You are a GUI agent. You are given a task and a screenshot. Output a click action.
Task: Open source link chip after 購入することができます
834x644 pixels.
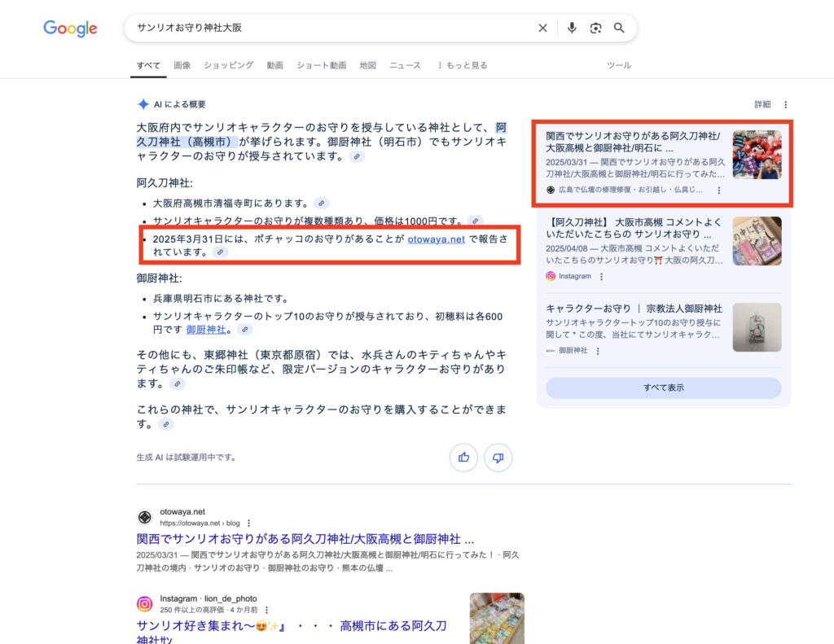click(x=166, y=424)
